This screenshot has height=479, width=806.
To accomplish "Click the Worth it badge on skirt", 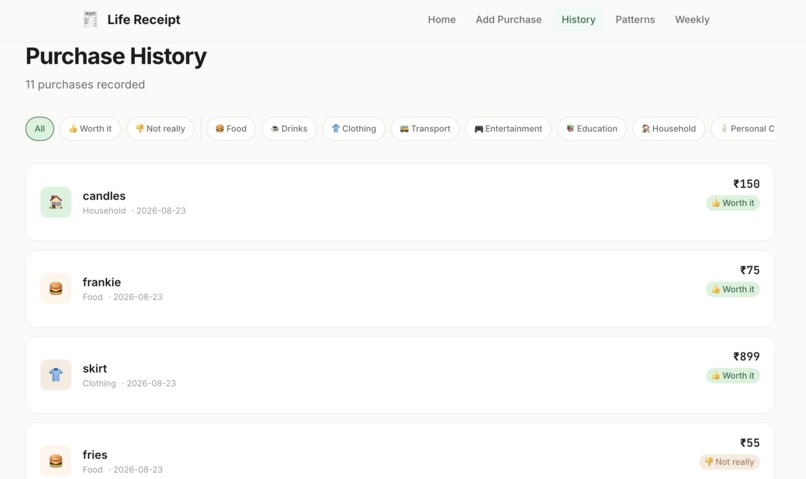I will pyautogui.click(x=732, y=376).
